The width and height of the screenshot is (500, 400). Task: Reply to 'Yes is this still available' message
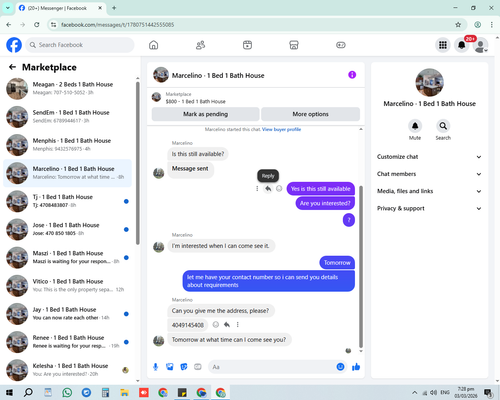(x=268, y=189)
